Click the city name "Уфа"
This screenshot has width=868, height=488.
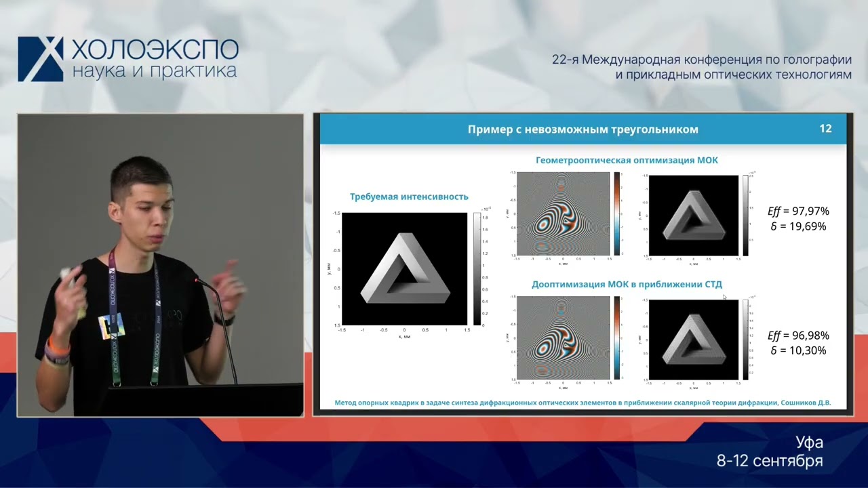click(x=810, y=443)
